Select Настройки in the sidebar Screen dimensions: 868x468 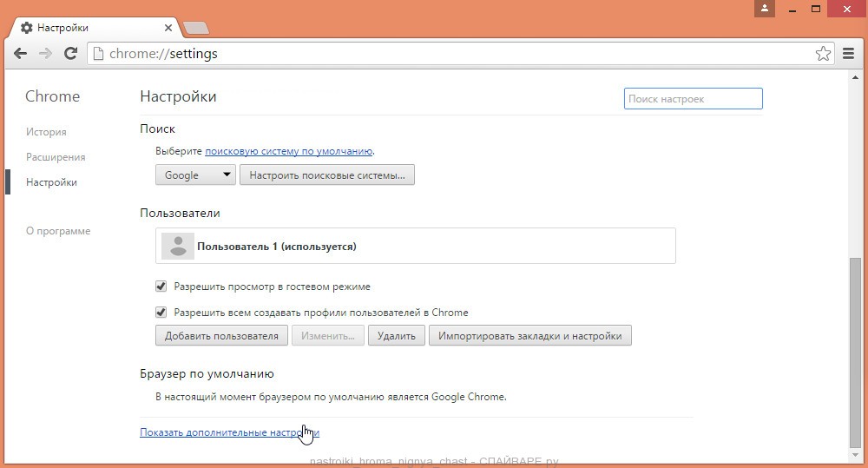51,182
